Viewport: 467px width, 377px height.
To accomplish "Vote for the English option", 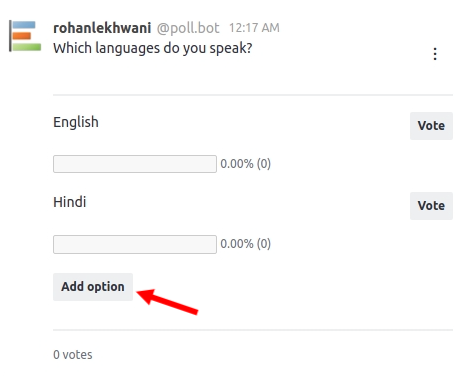I will (x=431, y=126).
